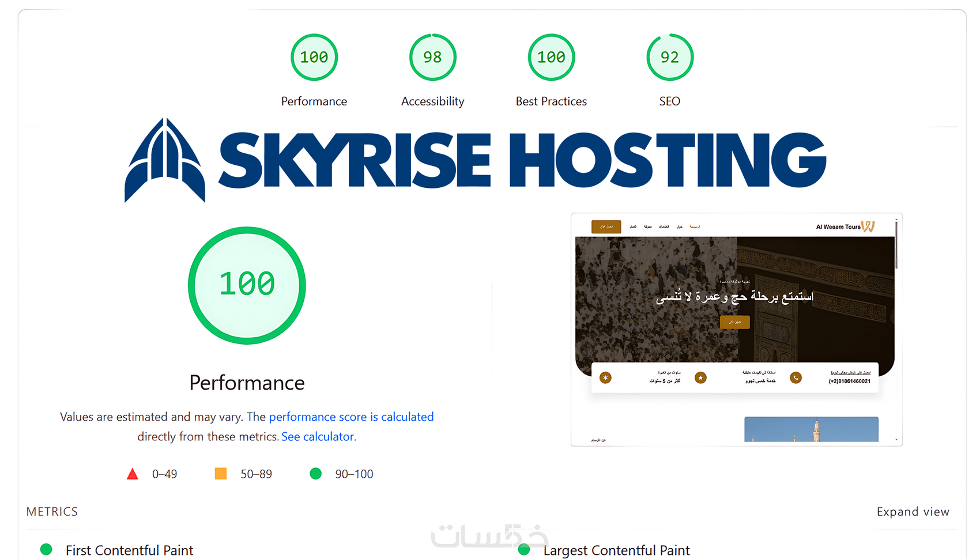Click the green dot beside Largest Contentful Paint

524,550
